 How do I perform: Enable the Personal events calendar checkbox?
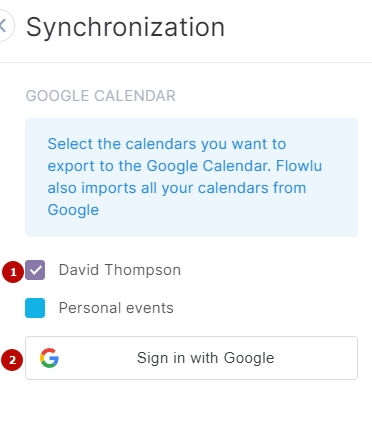tap(35, 308)
